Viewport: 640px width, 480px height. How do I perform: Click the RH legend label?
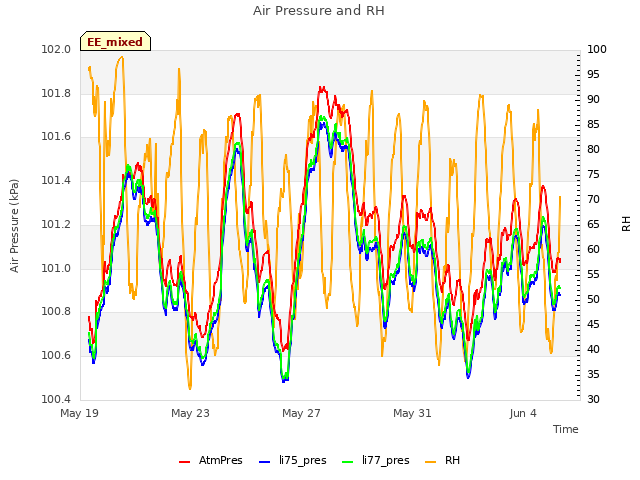(x=452, y=460)
